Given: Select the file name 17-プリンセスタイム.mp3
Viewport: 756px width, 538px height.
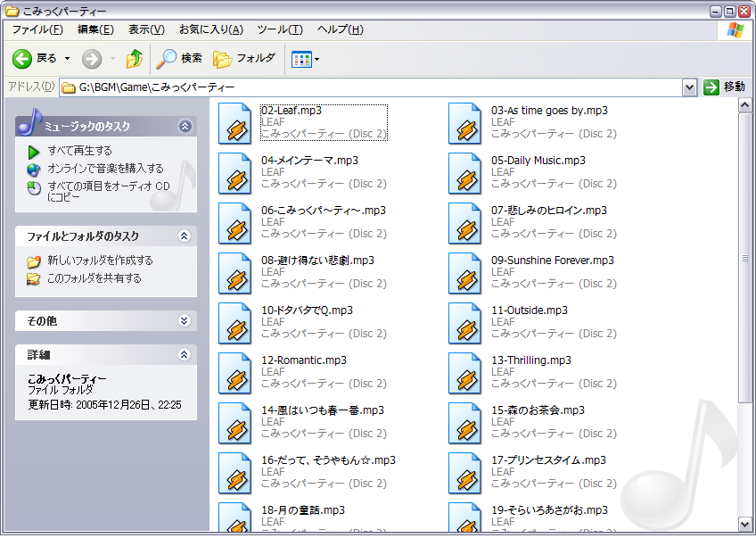Looking at the screenshot, I should (548, 460).
